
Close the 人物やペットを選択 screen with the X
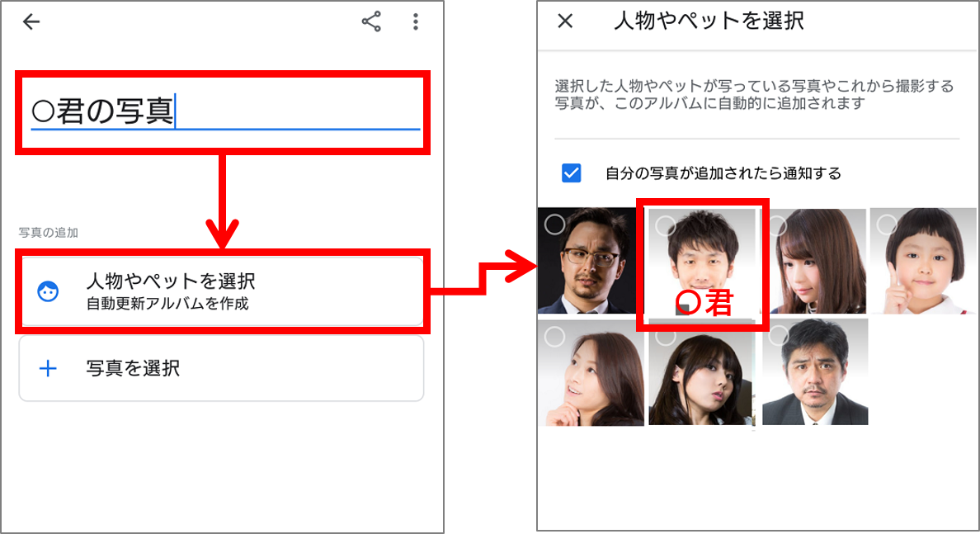[x=565, y=21]
